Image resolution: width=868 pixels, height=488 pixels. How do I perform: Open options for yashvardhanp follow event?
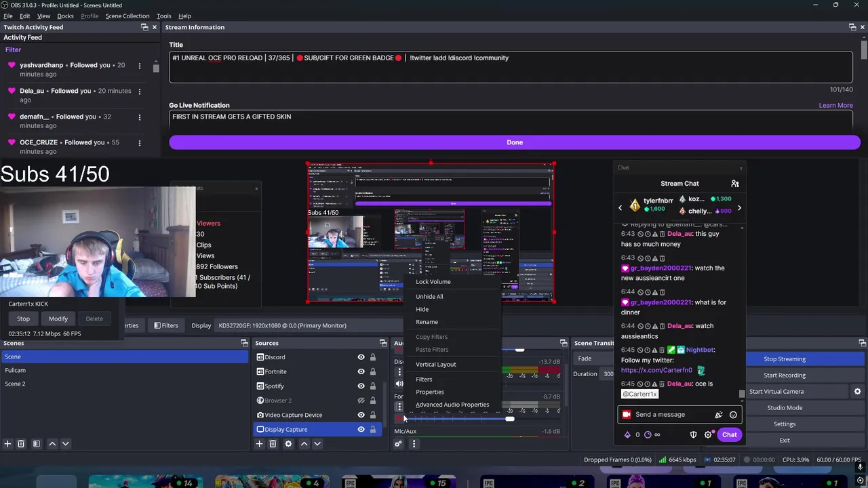tap(140, 66)
